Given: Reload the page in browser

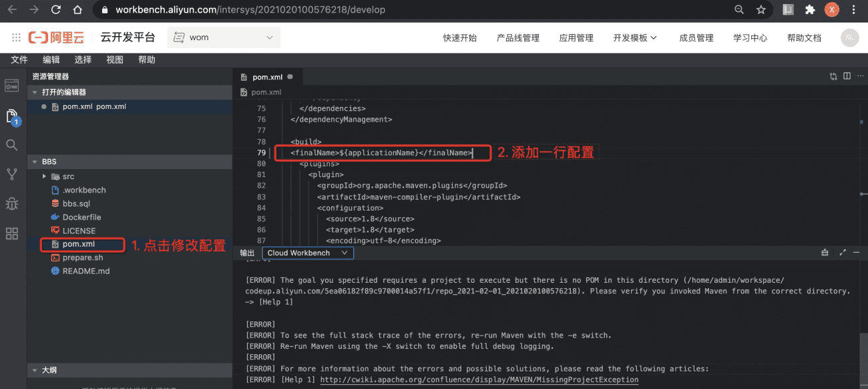Looking at the screenshot, I should click(x=55, y=10).
